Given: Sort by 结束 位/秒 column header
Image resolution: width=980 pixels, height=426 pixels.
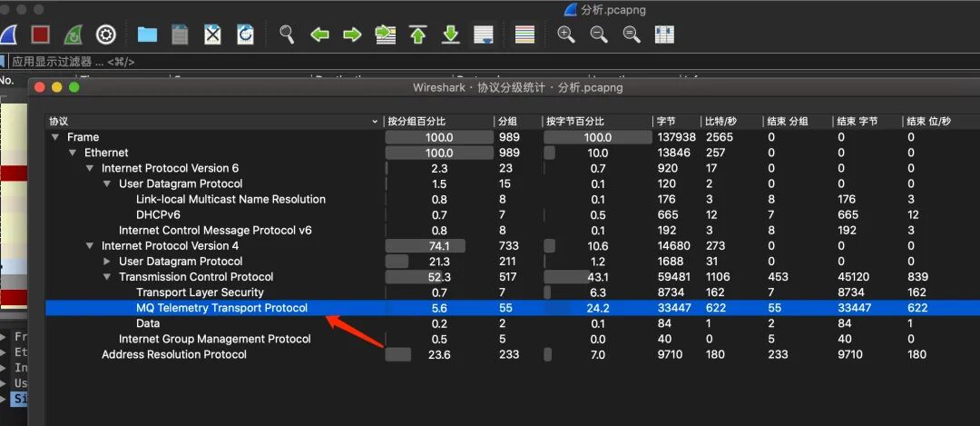Looking at the screenshot, I should [941, 122].
